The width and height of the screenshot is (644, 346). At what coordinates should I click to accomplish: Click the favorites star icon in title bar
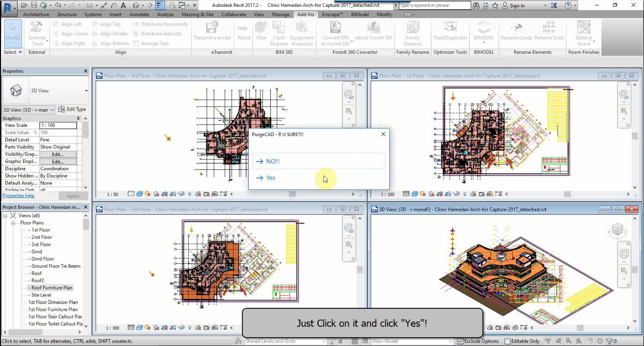[x=495, y=5]
